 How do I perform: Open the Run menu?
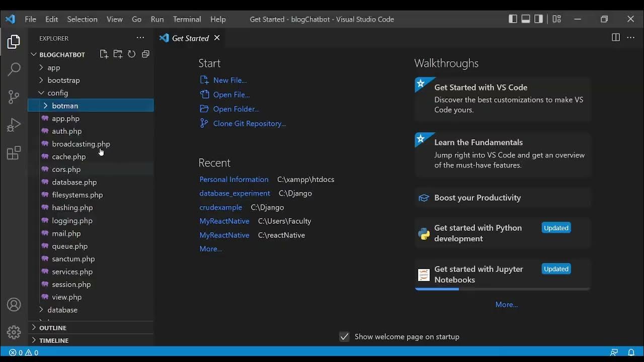point(157,19)
